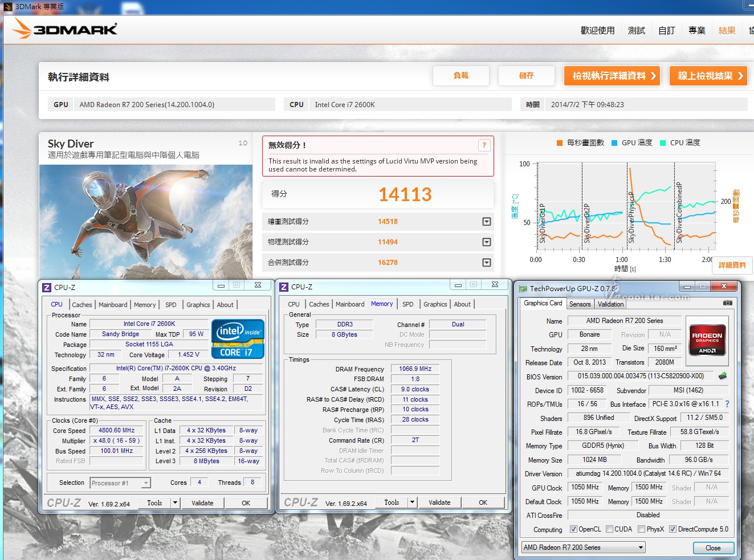Image resolution: width=754 pixels, height=560 pixels.
Task: Click the 3DMark logo in header
Action: tap(64, 28)
